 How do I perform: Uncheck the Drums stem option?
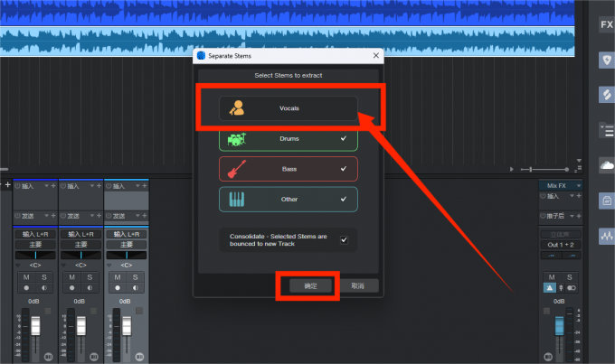tap(289, 139)
